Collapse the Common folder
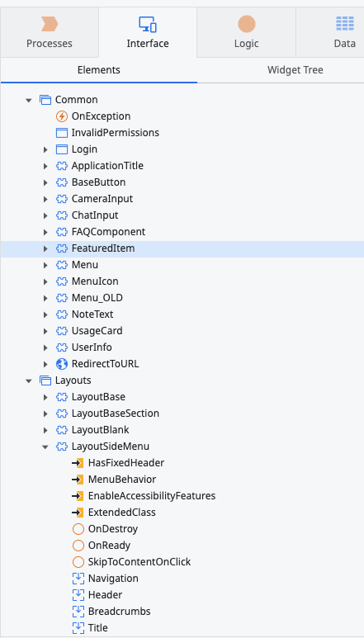This screenshot has height=638, width=364. click(28, 100)
